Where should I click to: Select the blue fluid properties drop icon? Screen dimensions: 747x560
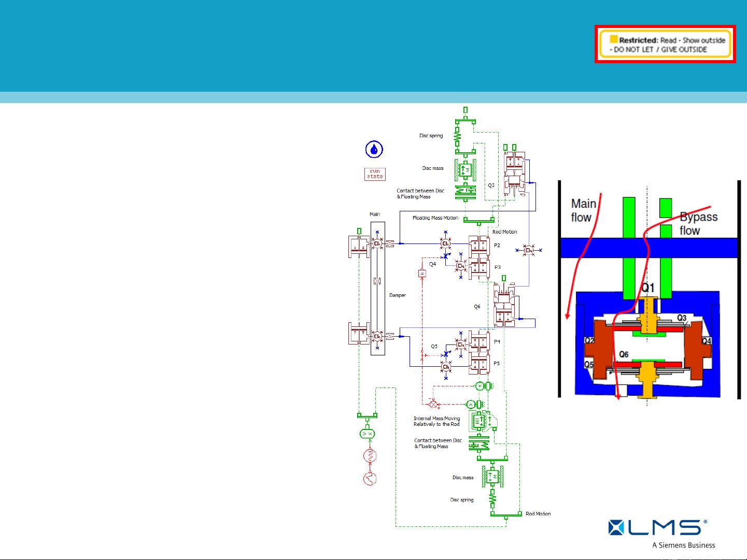(374, 149)
